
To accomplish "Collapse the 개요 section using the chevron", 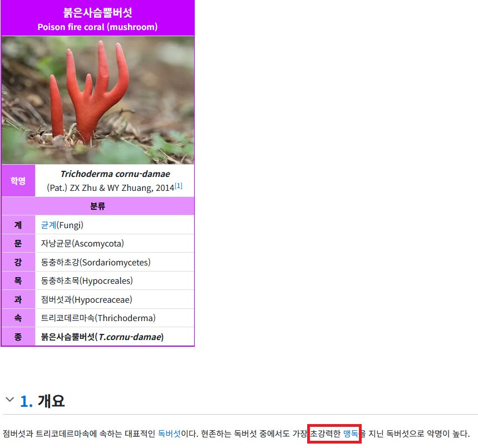I will click(x=9, y=400).
